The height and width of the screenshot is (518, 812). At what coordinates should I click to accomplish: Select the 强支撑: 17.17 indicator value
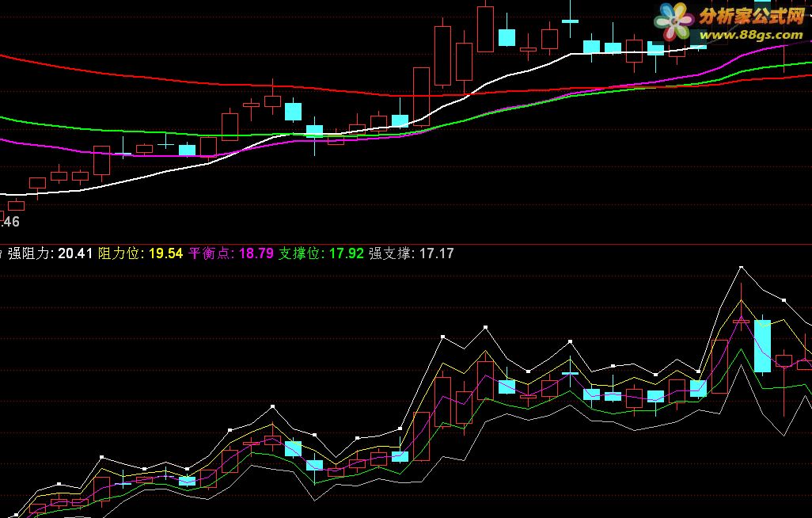click(412, 253)
